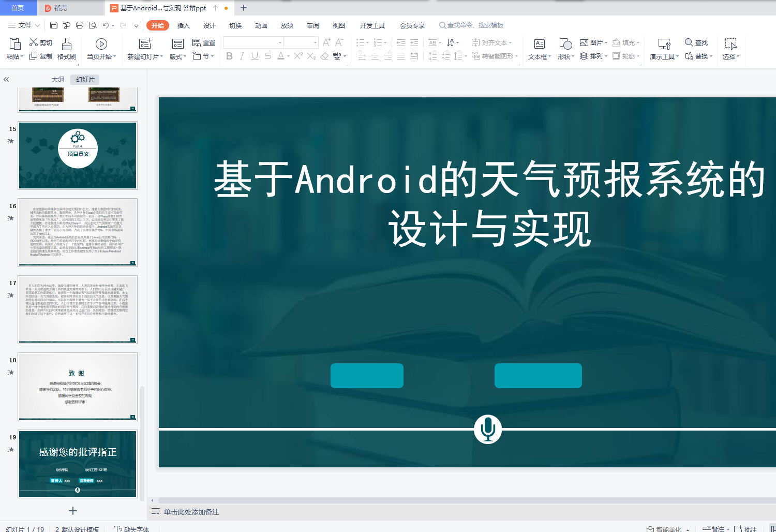Expand the quick access toolbar customize arrow
The height and width of the screenshot is (532, 776).
(x=136, y=25)
